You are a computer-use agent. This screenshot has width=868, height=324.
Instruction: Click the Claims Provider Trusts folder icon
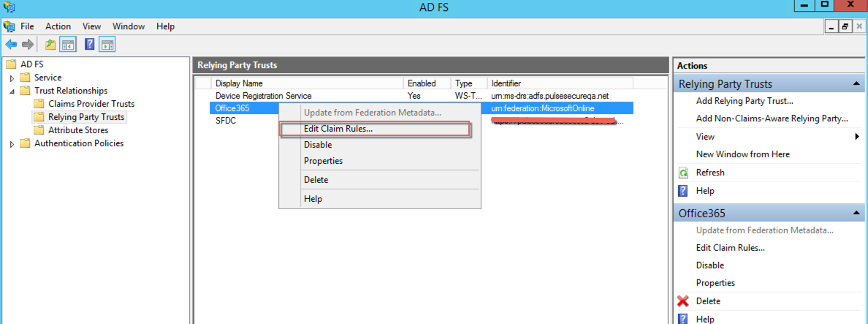point(38,104)
